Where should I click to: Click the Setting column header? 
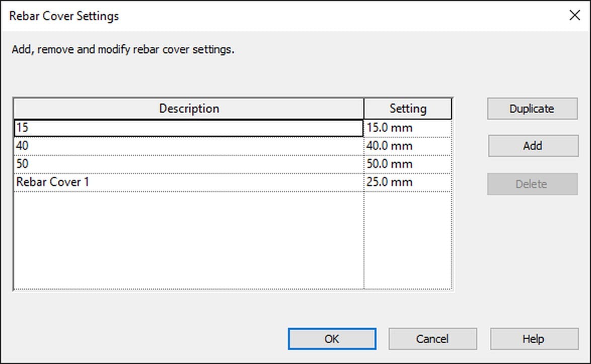pyautogui.click(x=408, y=109)
